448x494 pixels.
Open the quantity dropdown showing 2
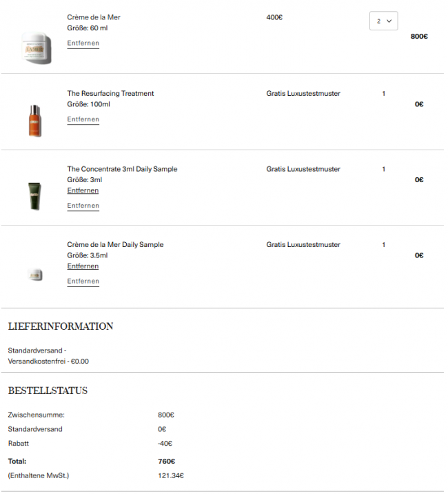click(x=383, y=21)
